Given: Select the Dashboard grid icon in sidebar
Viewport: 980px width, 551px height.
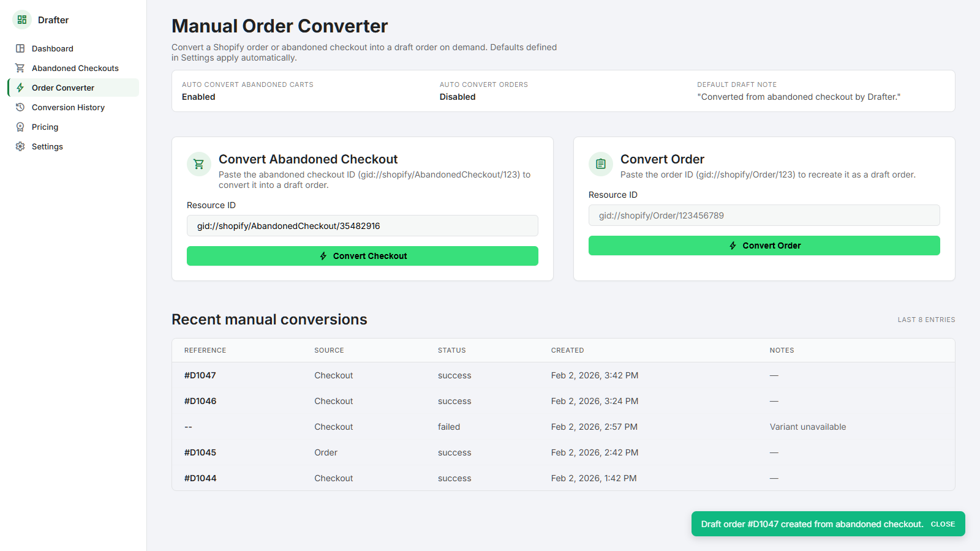Looking at the screenshot, I should pos(20,48).
